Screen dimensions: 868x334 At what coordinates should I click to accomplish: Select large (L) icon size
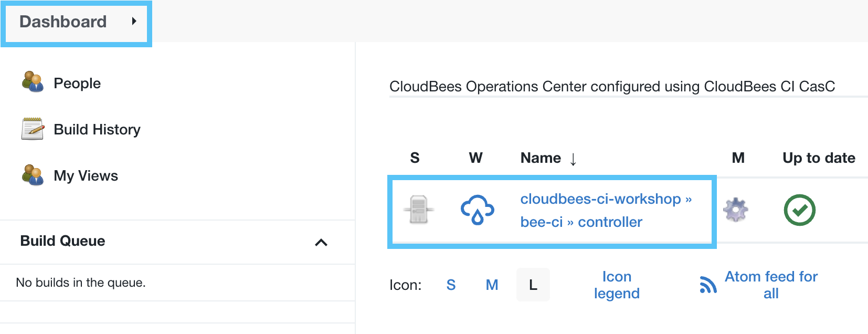(x=533, y=285)
